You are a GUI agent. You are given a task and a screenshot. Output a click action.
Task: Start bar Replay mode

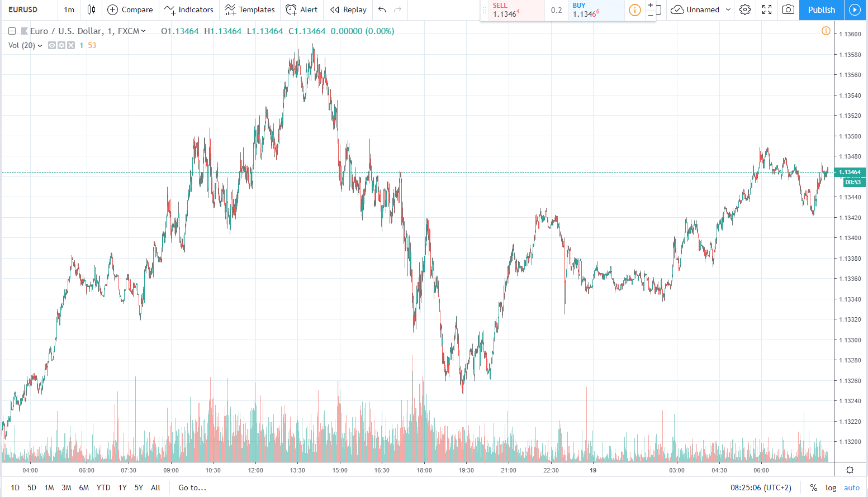click(x=349, y=9)
